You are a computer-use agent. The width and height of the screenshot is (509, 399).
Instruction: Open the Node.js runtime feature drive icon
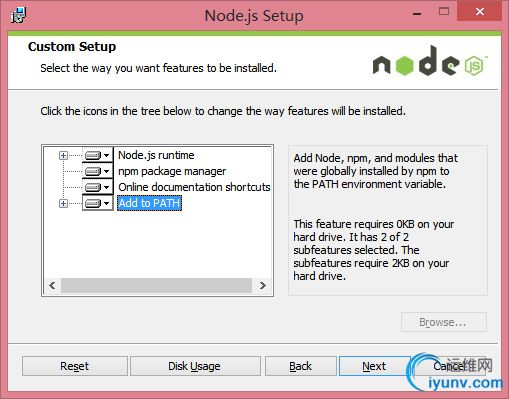(98, 155)
